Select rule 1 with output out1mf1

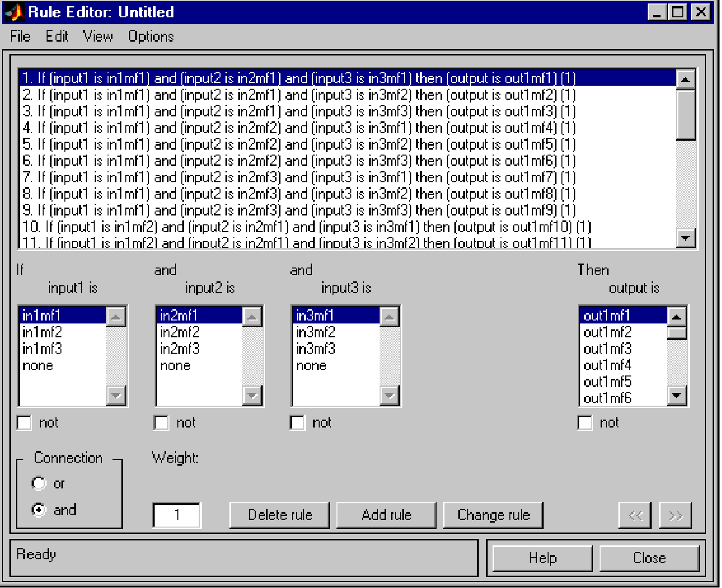[x=347, y=78]
